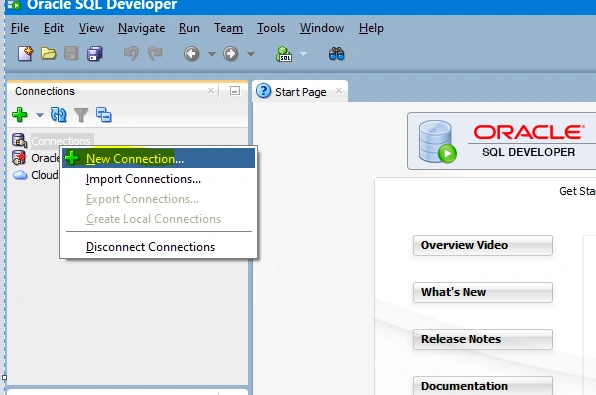Close the Connections panel
Image resolution: width=596 pixels, height=395 pixels.
211,90
